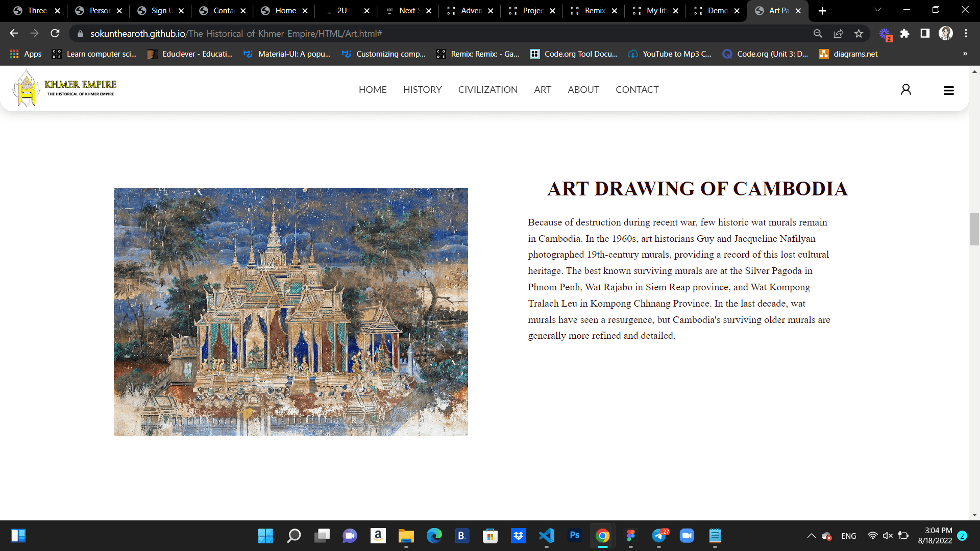Open Chrome three-dot menu
The width and height of the screenshot is (980, 551).
click(x=966, y=33)
